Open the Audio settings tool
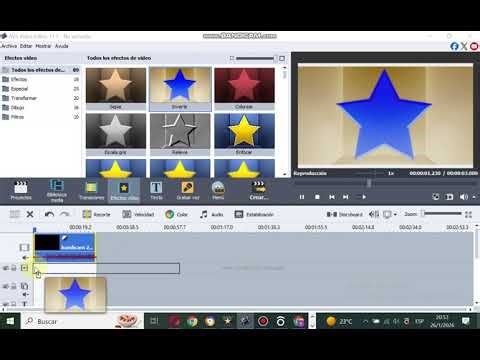Image resolution: width=480 pixels, height=360 pixels. pyautogui.click(x=211, y=214)
